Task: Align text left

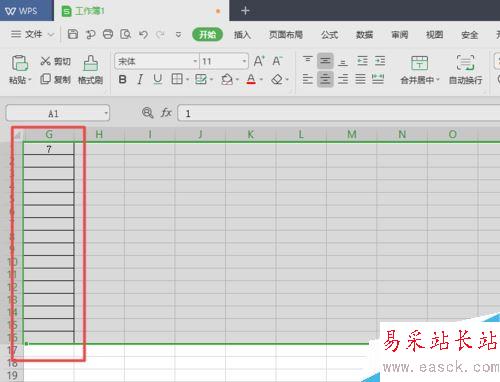Action: pyautogui.click(x=307, y=79)
